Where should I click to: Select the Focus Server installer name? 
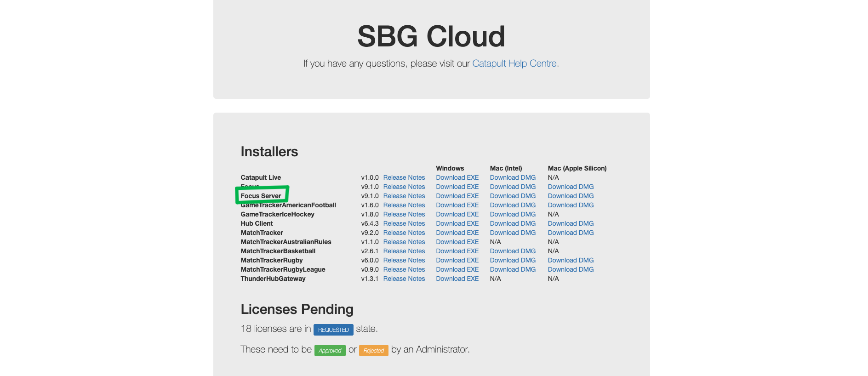[261, 196]
